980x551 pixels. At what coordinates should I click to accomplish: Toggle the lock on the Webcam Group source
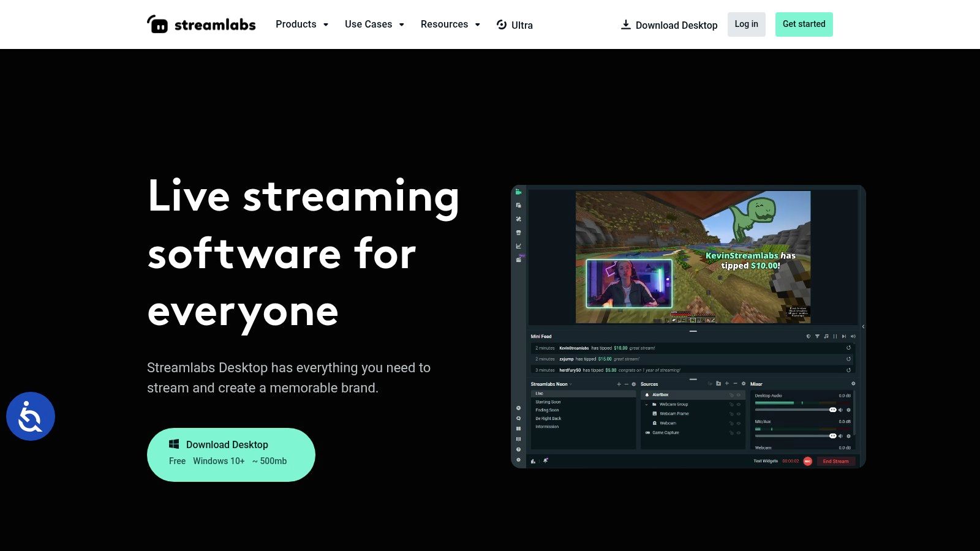[731, 405]
